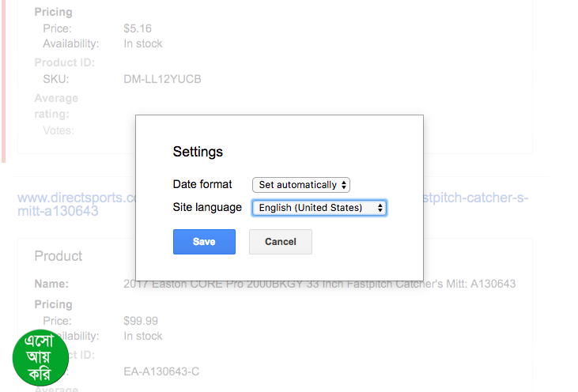
Task: Click the Settings dialog heading
Action: click(198, 152)
